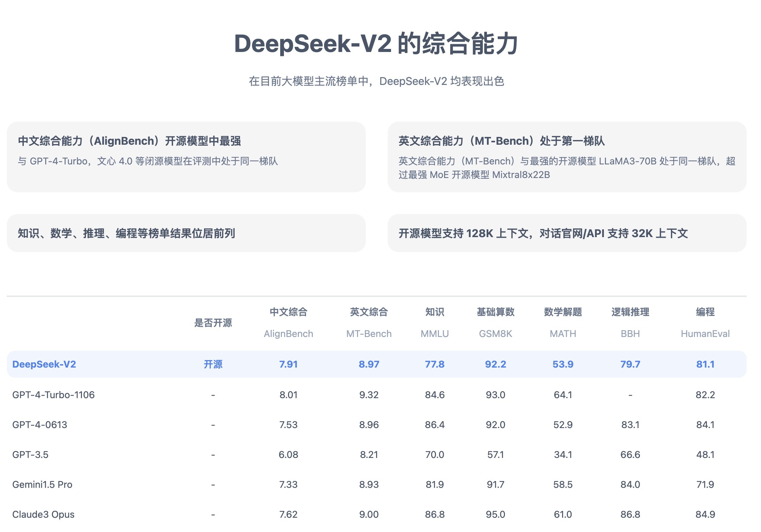Click GPT-4-0613 HumanEval score 84.1
This screenshot has width=761, height=532.
pos(705,425)
